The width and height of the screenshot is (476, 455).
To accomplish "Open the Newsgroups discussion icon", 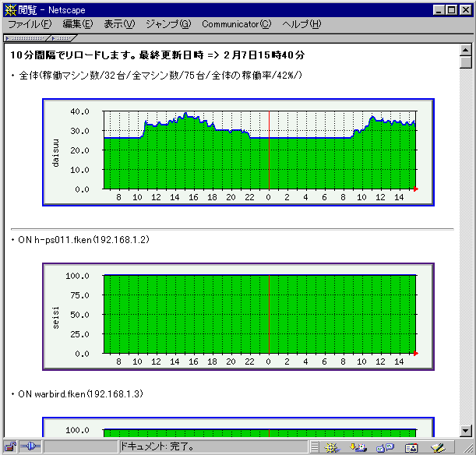I will [x=385, y=447].
